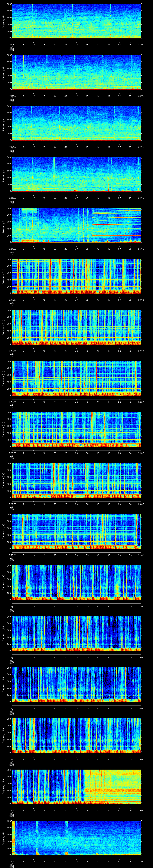Click the yellow broadband noise block in the 0:35:00 panel
This screenshot has height=868, width=153.
[x=112, y=787]
